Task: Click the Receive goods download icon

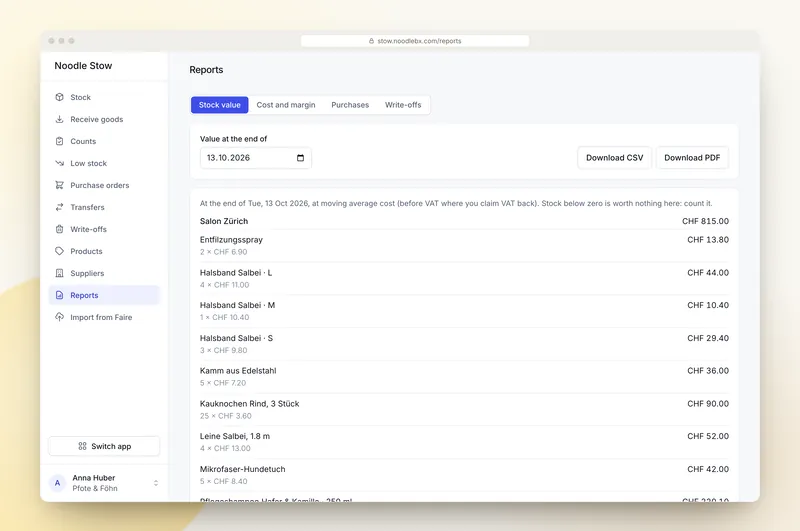Action: point(60,119)
